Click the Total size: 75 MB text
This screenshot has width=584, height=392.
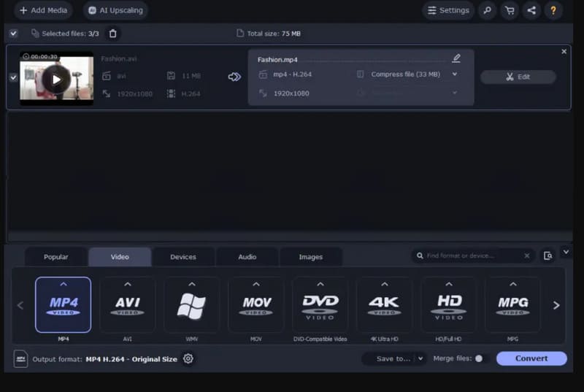(x=274, y=34)
